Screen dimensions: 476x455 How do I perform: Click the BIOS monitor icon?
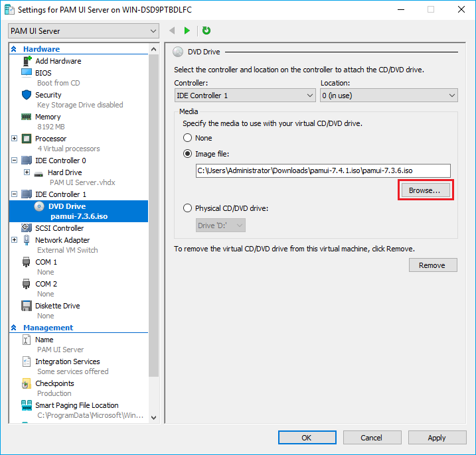click(x=27, y=73)
